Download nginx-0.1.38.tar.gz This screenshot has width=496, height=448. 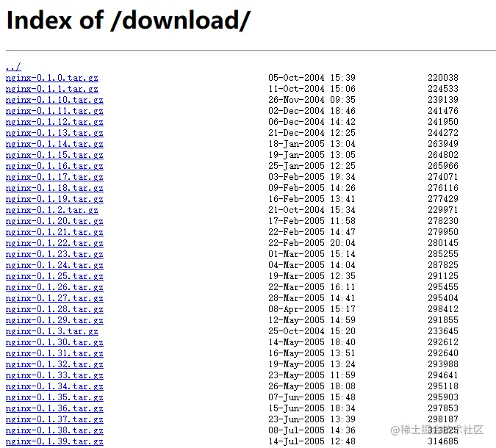(x=54, y=430)
